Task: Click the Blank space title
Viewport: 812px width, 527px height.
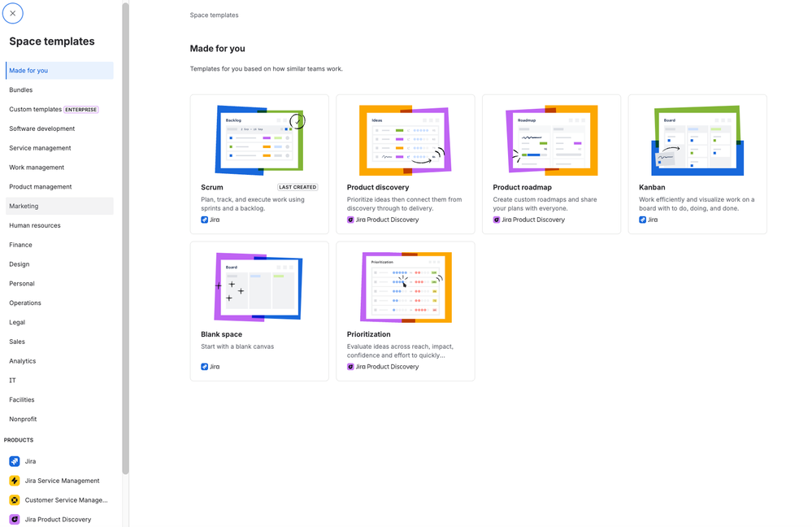Action: (x=222, y=334)
